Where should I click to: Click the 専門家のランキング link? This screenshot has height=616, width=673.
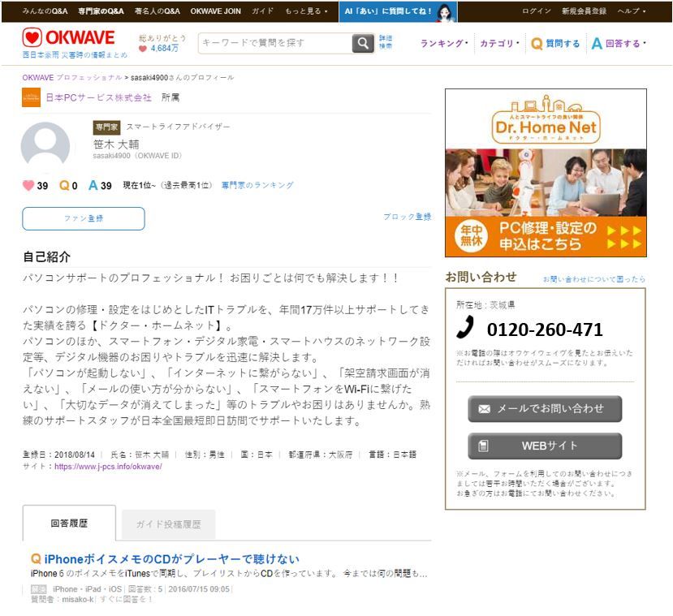click(x=257, y=185)
